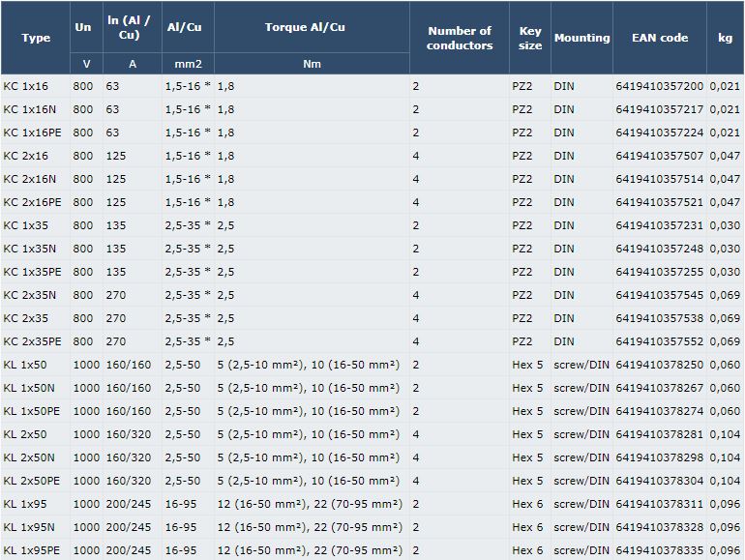Image resolution: width=745 pixels, height=560 pixels.
Task: Click the KL 1x95 torque cell
Action: [x=310, y=504]
